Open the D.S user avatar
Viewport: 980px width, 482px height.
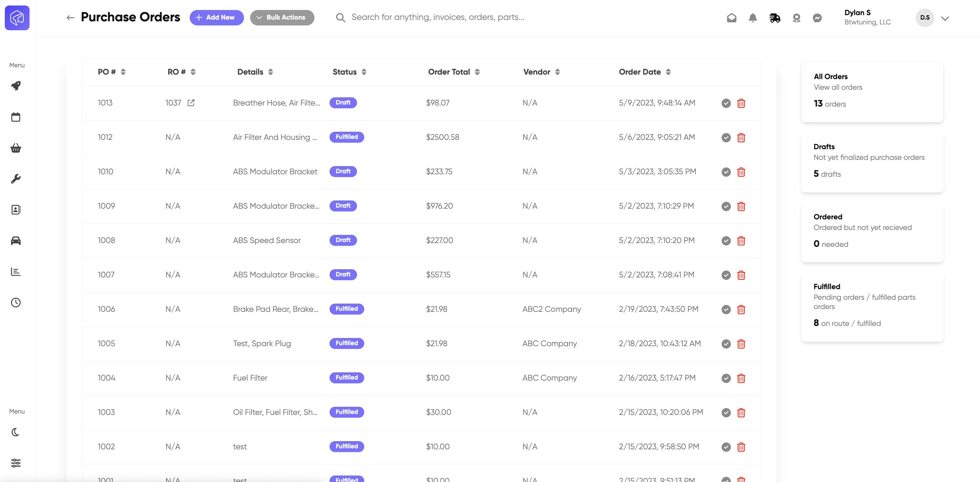(x=924, y=18)
